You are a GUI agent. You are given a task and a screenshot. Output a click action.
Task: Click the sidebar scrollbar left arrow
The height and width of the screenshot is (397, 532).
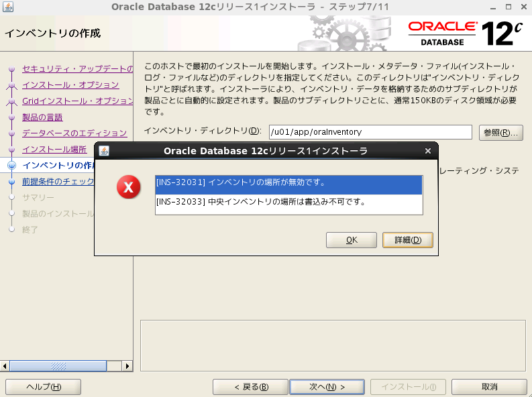(x=5, y=366)
